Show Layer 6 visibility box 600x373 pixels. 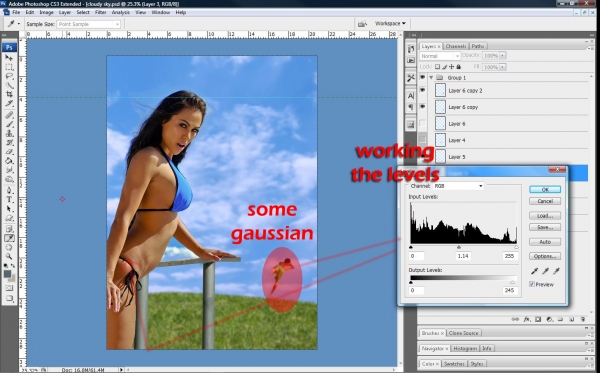[422, 124]
